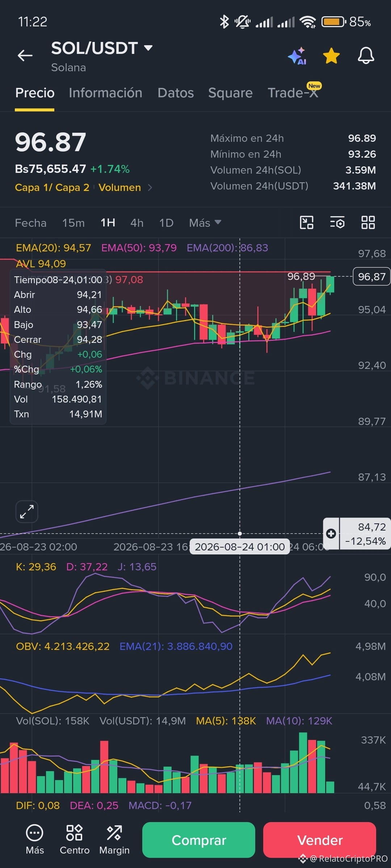The width and height of the screenshot is (391, 868).
Task: Expand tags chevron next to Volumen
Action: coord(150,187)
